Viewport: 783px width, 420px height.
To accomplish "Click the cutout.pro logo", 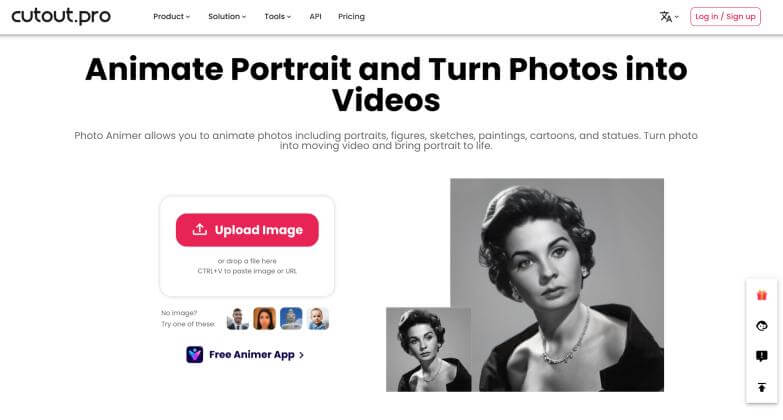I will pos(61,16).
